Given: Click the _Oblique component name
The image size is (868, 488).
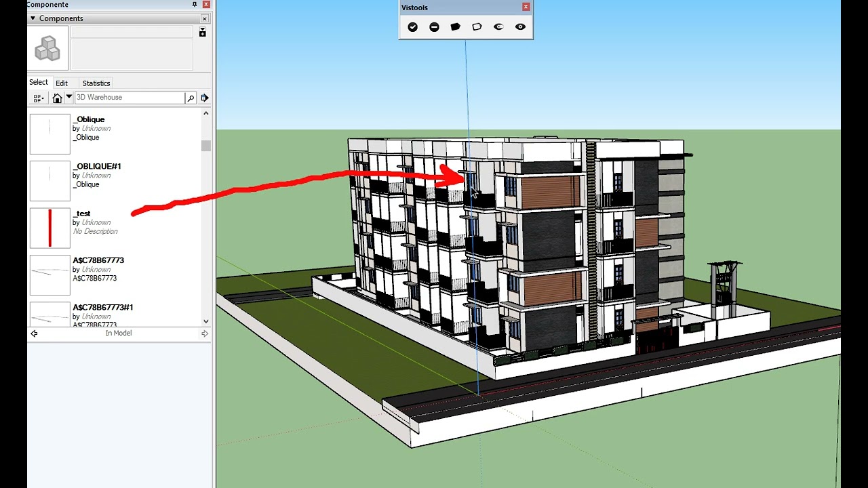Looking at the screenshot, I should pos(89,119).
